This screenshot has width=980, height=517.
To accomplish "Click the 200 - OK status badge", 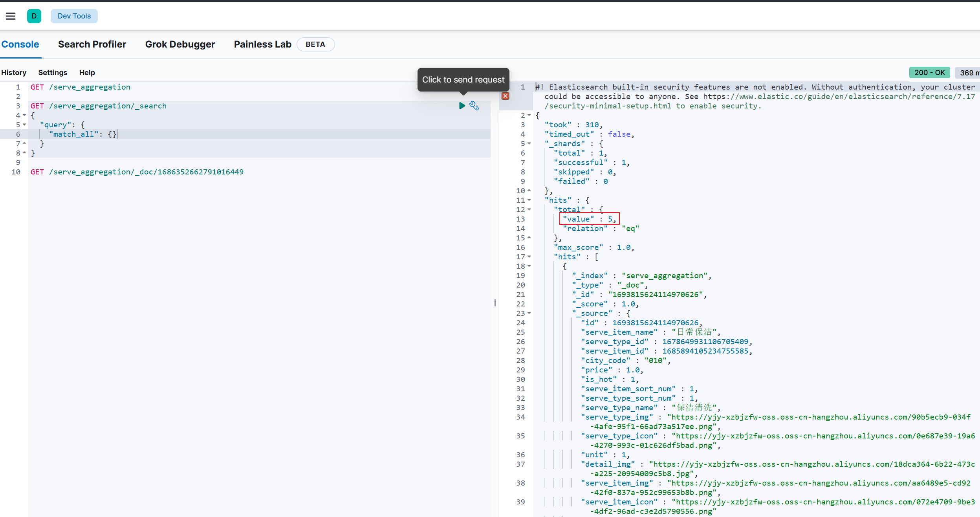I will coord(929,73).
